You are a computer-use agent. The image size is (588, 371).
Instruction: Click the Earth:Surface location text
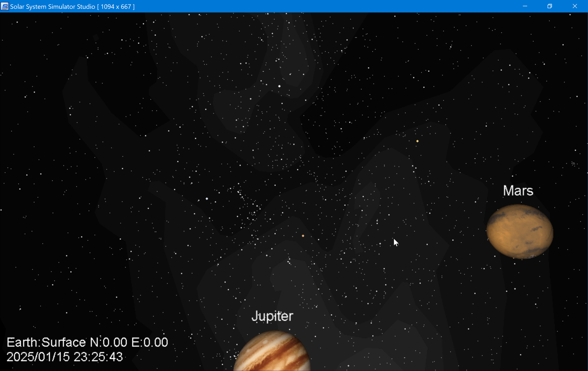point(46,342)
